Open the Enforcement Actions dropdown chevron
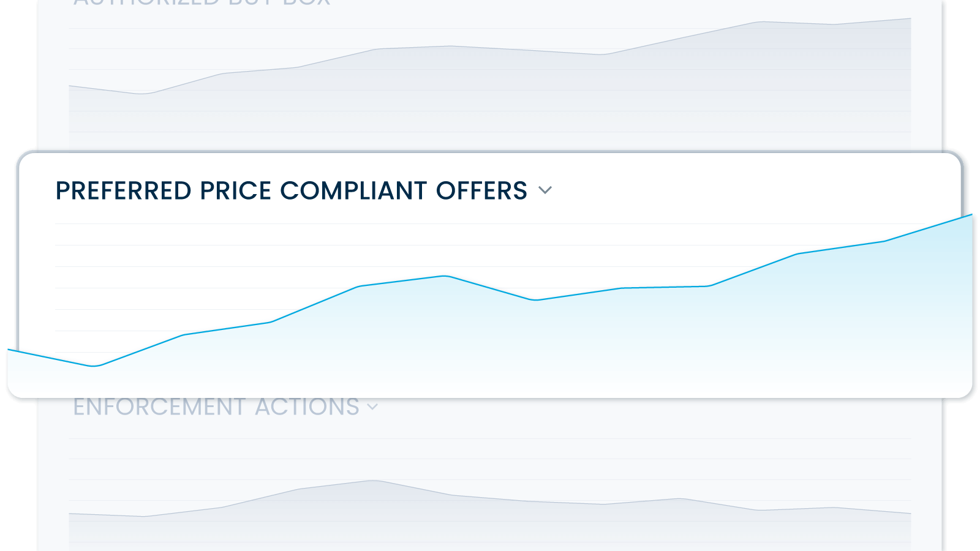 click(372, 407)
